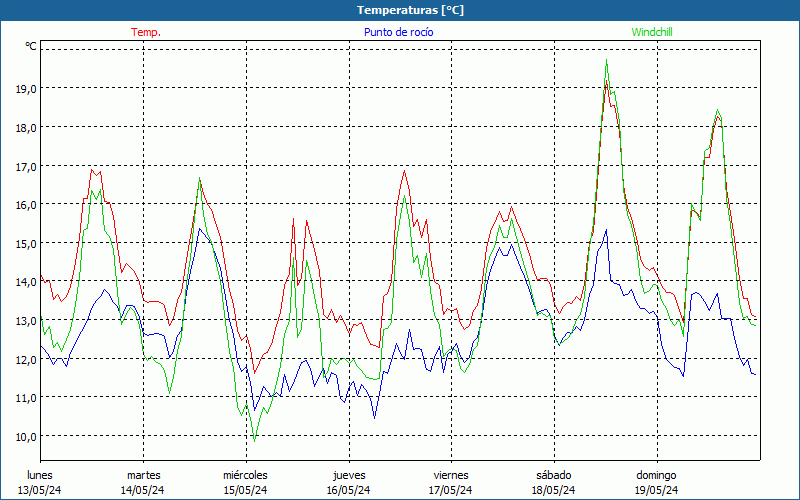Click the 15,0 y-axis value
The width and height of the screenshot is (800, 500).
[x=27, y=243]
